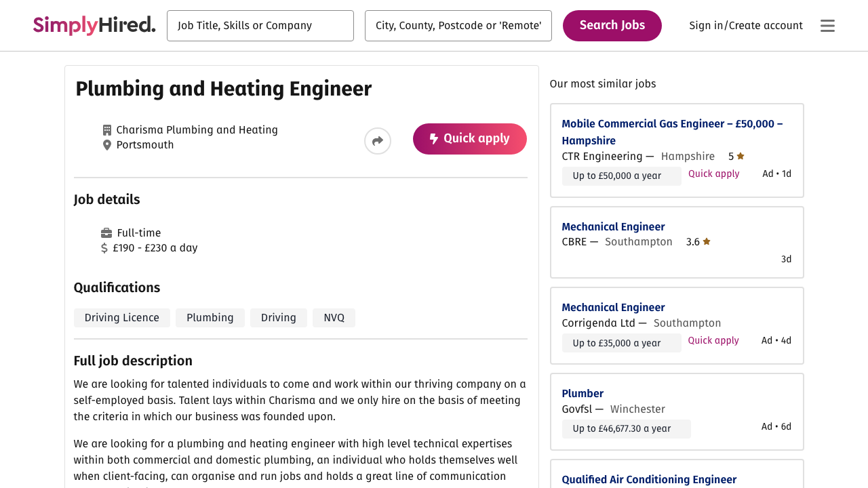This screenshot has height=488, width=868.
Task: Open the Plumber job posting by Govfsl
Action: pyautogui.click(x=582, y=393)
